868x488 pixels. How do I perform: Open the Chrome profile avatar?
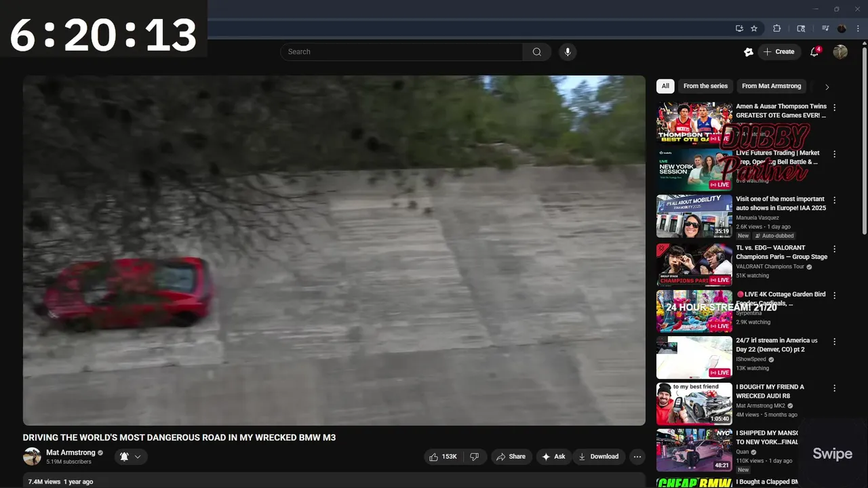(x=842, y=28)
